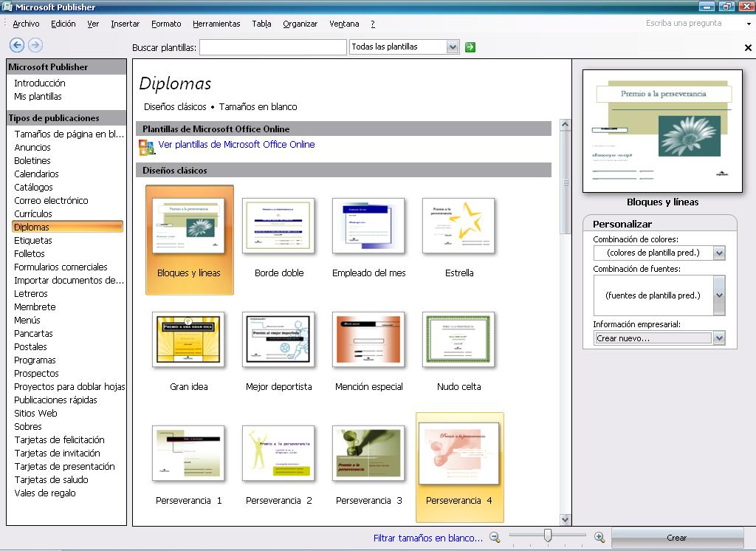Expand Combinación de fuentes dropdown
756x551 pixels.
point(719,295)
